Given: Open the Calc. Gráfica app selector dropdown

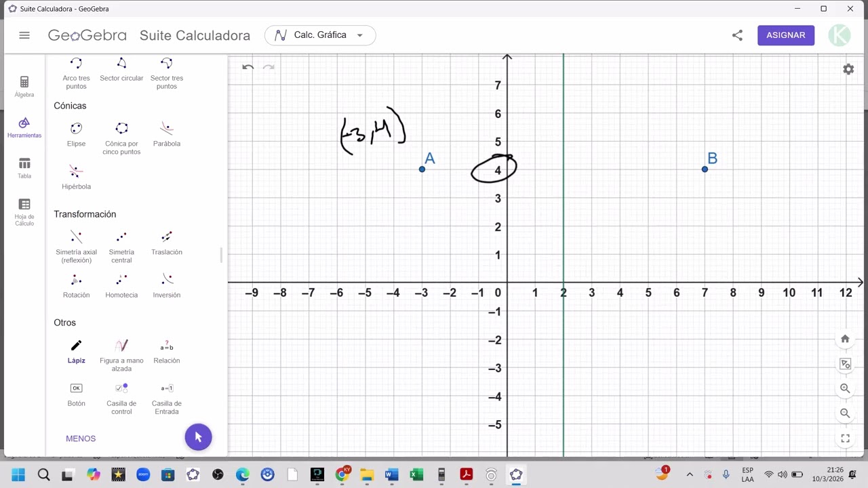Looking at the screenshot, I should point(320,35).
